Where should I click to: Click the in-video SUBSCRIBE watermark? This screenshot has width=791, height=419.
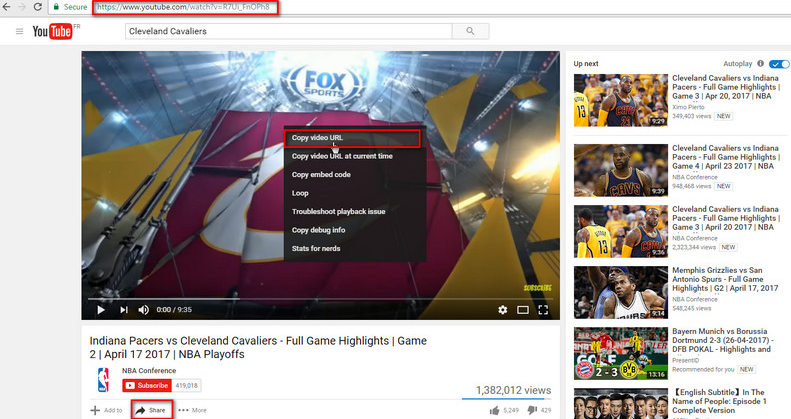tap(537, 288)
